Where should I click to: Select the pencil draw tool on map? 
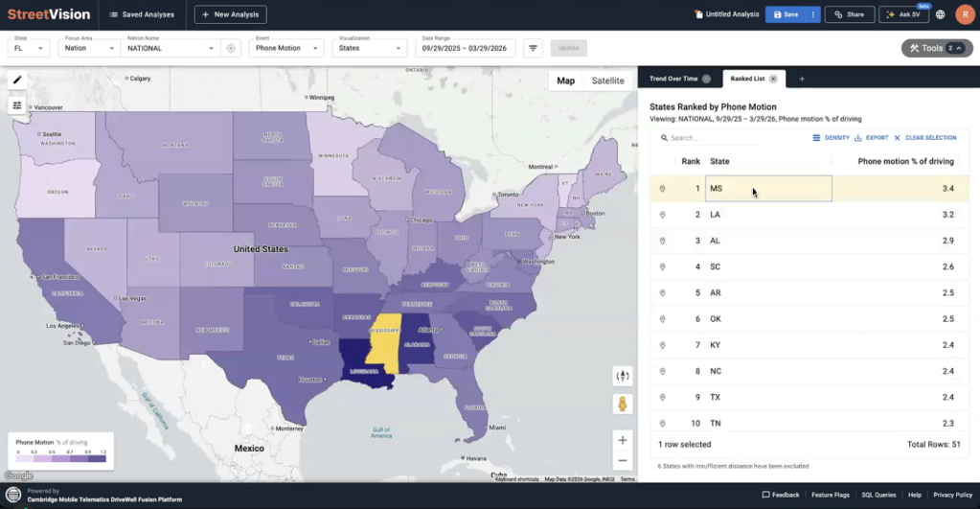click(x=17, y=81)
